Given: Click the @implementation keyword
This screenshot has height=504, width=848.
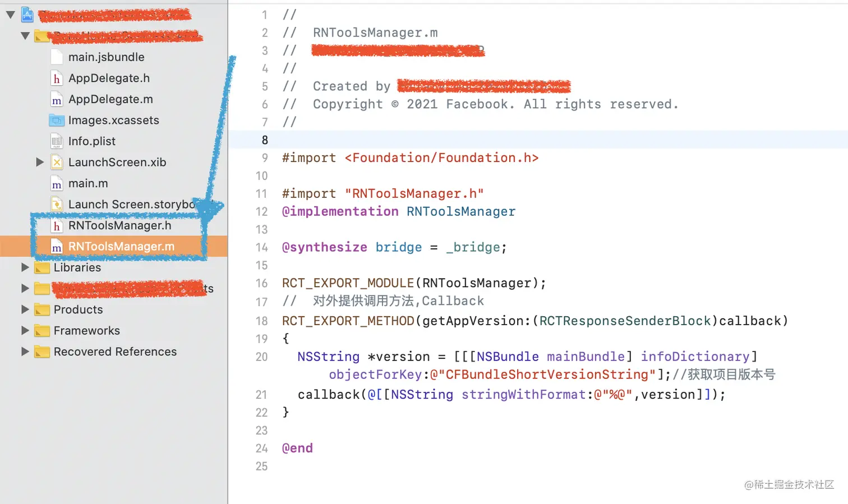Looking at the screenshot, I should tap(340, 211).
